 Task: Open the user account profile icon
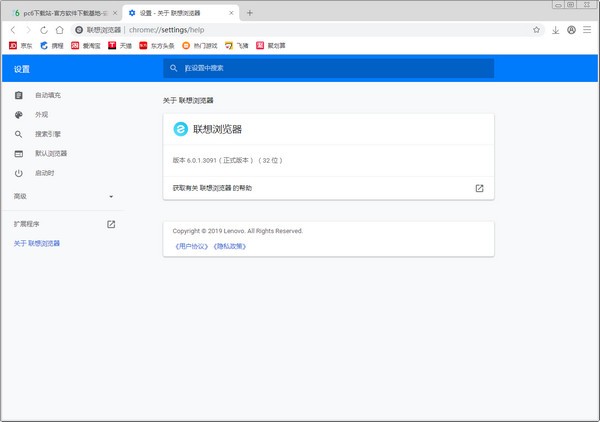click(x=571, y=30)
